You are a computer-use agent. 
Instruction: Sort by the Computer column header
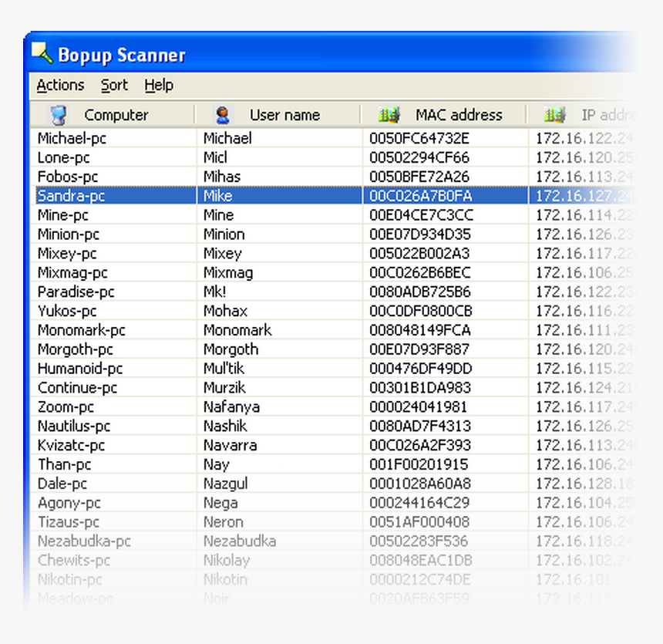click(x=112, y=115)
